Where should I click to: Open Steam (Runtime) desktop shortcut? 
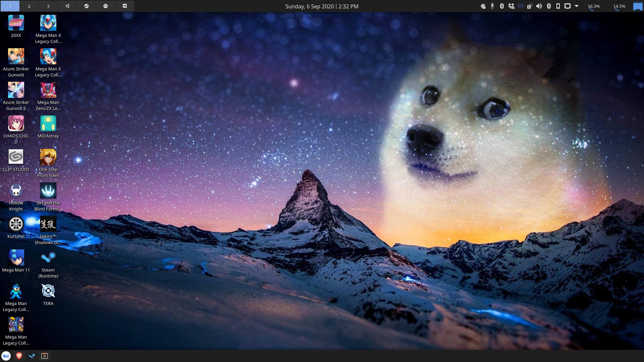tap(48, 258)
